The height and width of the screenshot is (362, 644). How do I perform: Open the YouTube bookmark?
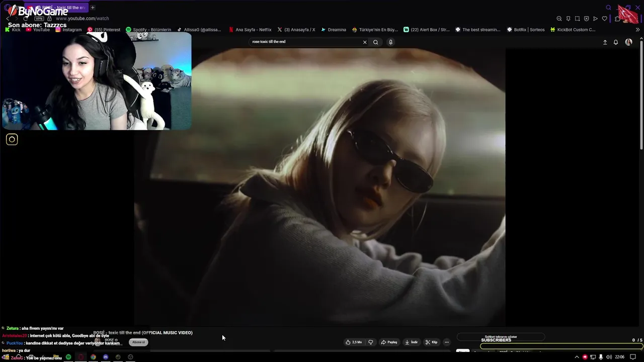[x=38, y=30]
